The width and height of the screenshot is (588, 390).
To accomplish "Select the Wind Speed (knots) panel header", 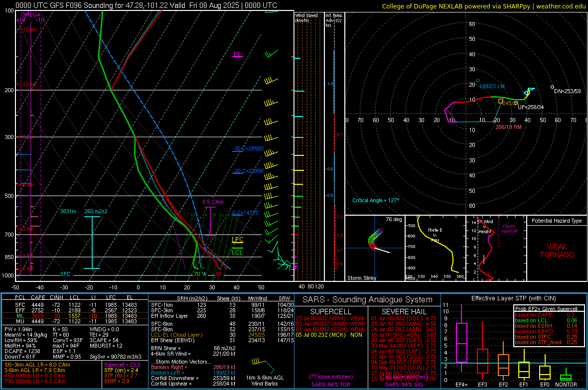I will click(306, 17).
